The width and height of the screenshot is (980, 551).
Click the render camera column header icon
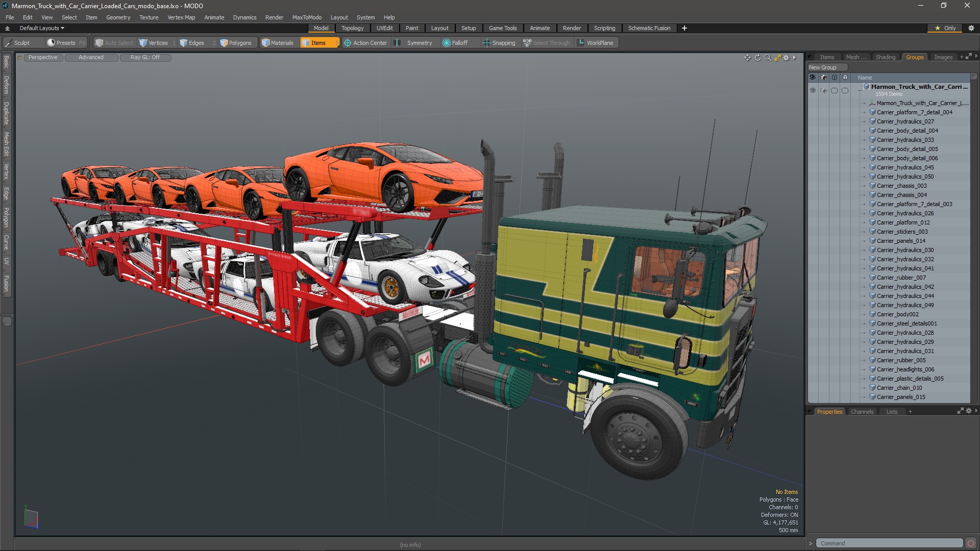click(823, 78)
